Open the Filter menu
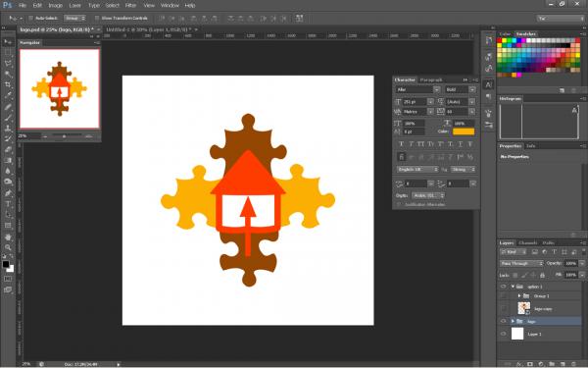 pyautogui.click(x=130, y=5)
